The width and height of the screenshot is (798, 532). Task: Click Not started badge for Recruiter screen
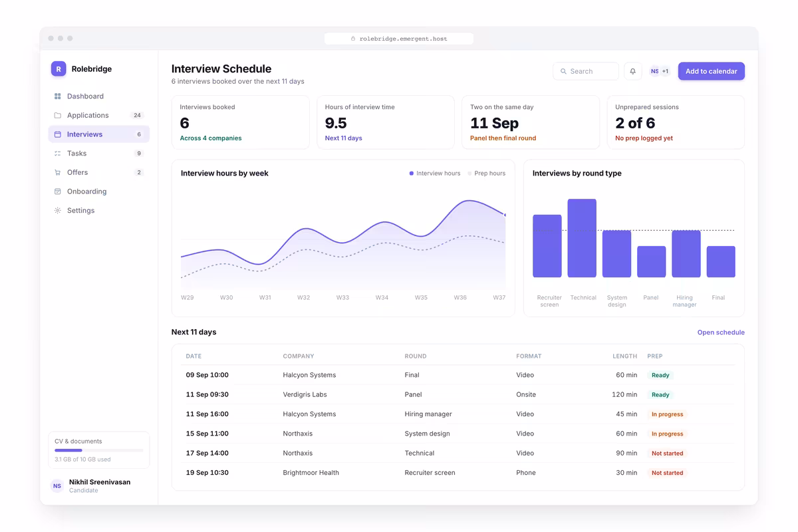(x=667, y=473)
